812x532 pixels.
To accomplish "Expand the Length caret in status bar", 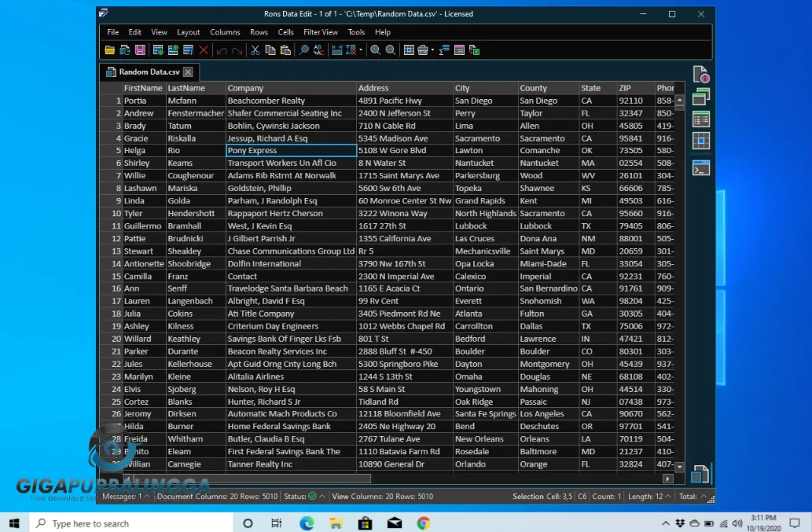I will (x=668, y=497).
